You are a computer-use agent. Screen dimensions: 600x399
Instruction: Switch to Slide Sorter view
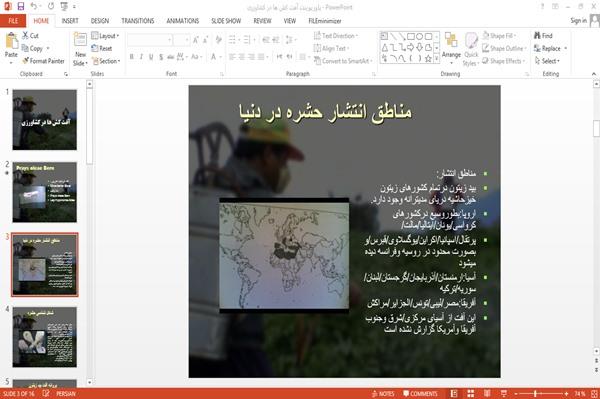[x=471, y=394]
